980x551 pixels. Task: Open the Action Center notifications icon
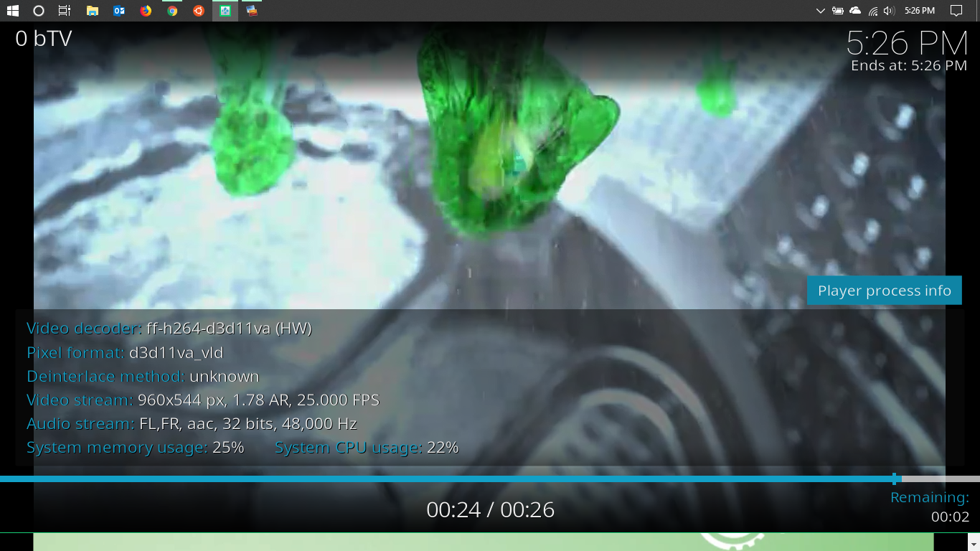click(x=956, y=11)
